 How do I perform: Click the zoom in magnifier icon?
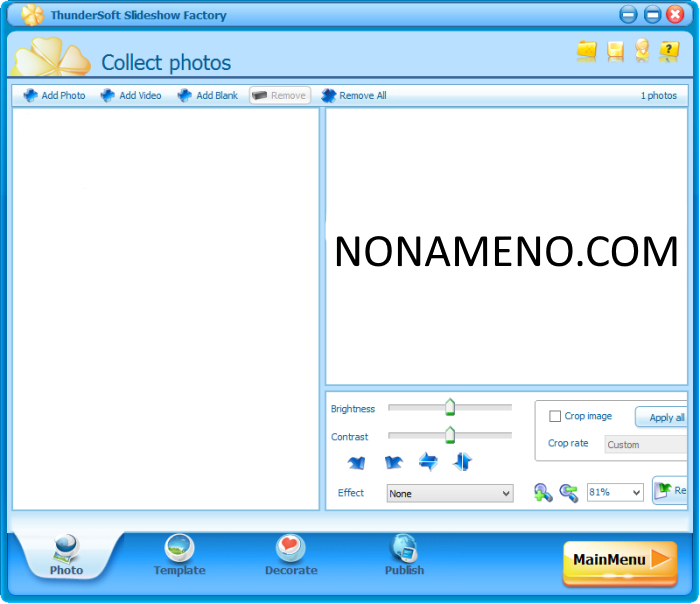pyautogui.click(x=543, y=492)
